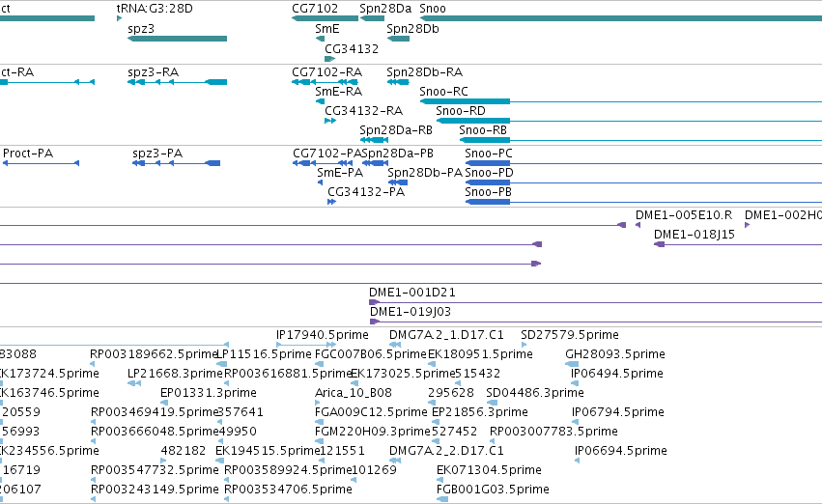Select RP003189662.5prime EST label
Viewport: 822px width, 504px height.
point(154,354)
